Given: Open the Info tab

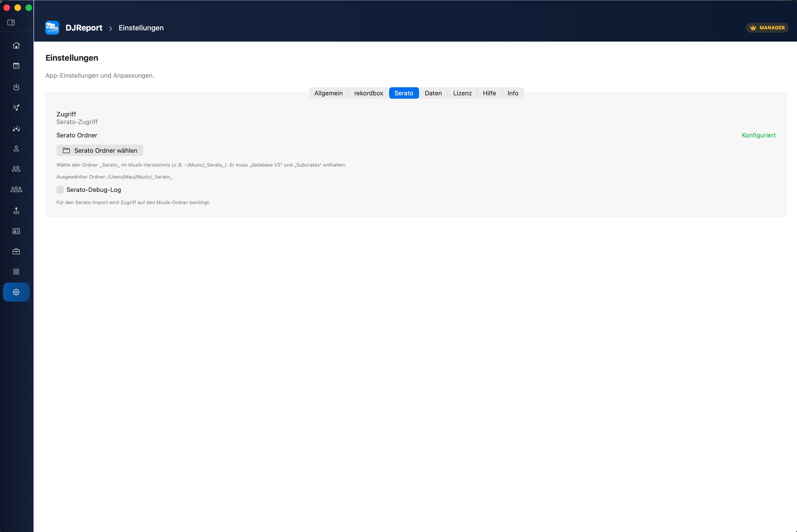Looking at the screenshot, I should (x=512, y=93).
